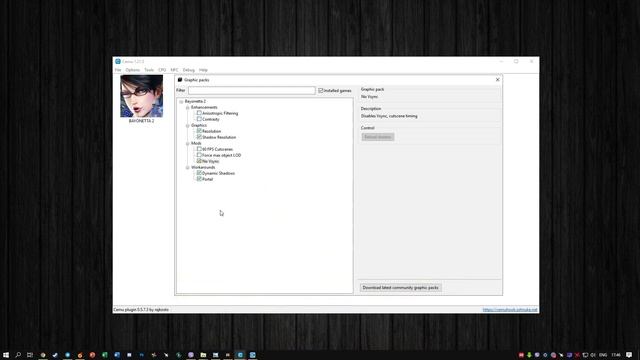This screenshot has width=640, height=360.
Task: Open the NFC menu
Action: coord(174,70)
